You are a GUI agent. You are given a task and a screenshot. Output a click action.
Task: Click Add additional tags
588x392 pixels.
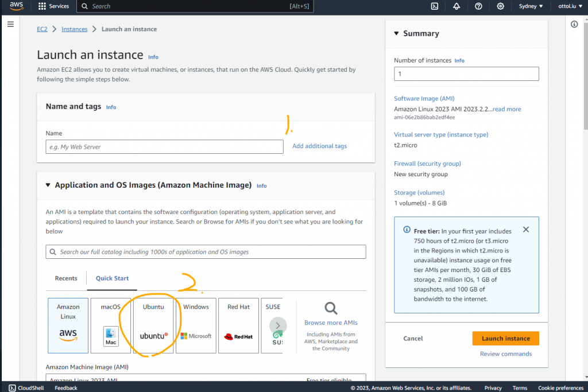(x=319, y=146)
